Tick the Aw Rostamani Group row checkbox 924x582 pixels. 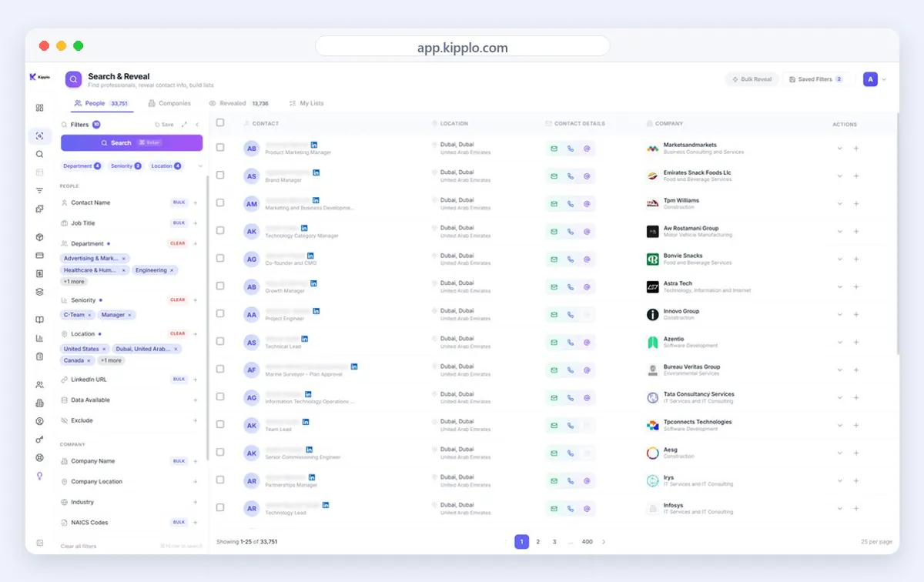point(220,230)
